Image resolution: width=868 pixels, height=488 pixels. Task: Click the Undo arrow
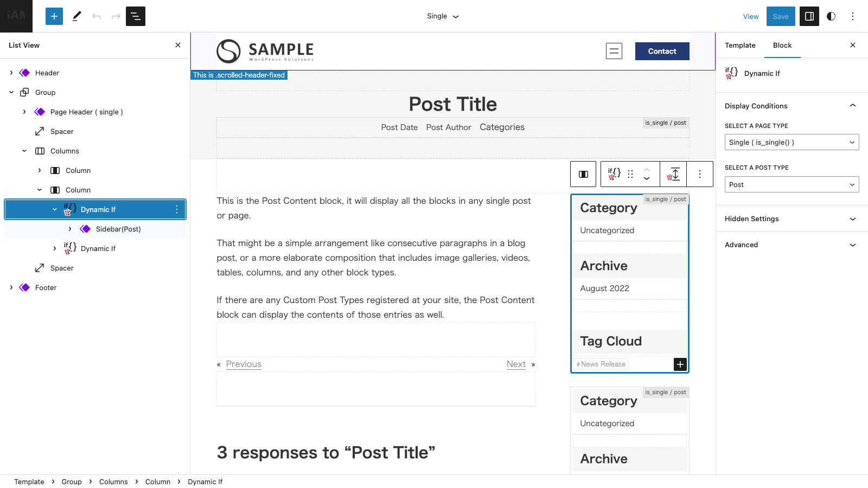tap(97, 16)
